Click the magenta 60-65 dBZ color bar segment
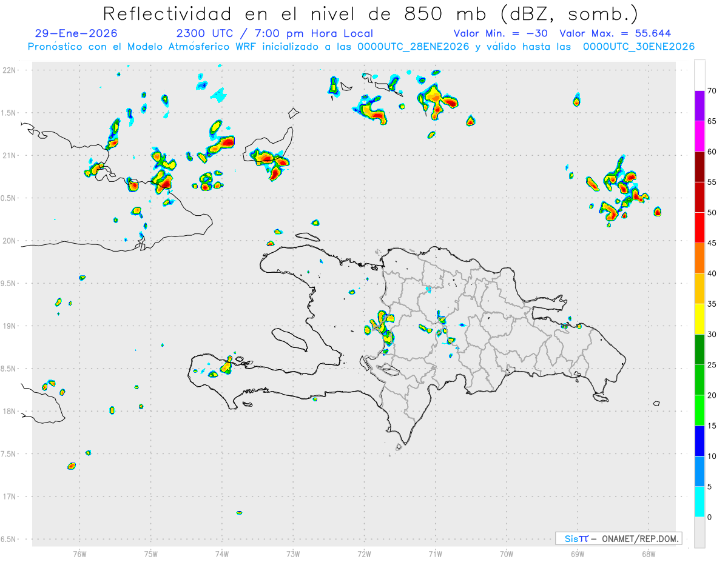This screenshot has width=728, height=562. coord(699,136)
